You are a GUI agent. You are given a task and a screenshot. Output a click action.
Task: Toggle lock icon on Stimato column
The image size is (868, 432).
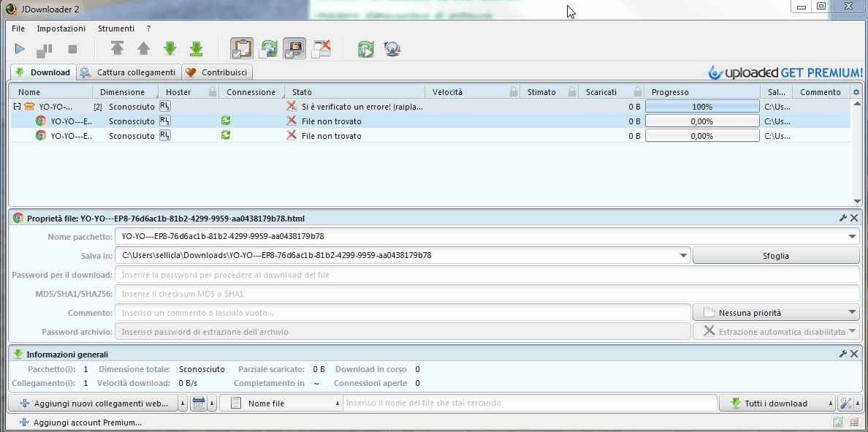[x=571, y=92]
